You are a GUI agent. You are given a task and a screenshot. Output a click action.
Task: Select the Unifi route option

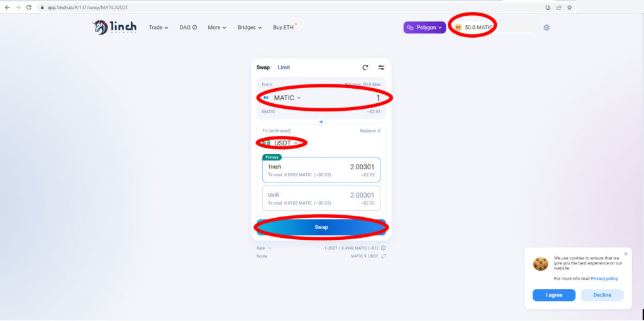(321, 198)
